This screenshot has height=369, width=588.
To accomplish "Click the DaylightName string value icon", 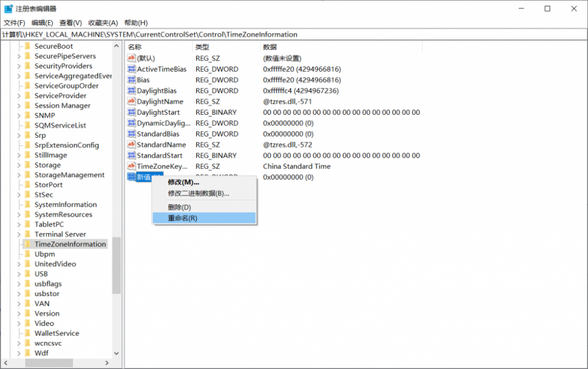I will pos(132,102).
